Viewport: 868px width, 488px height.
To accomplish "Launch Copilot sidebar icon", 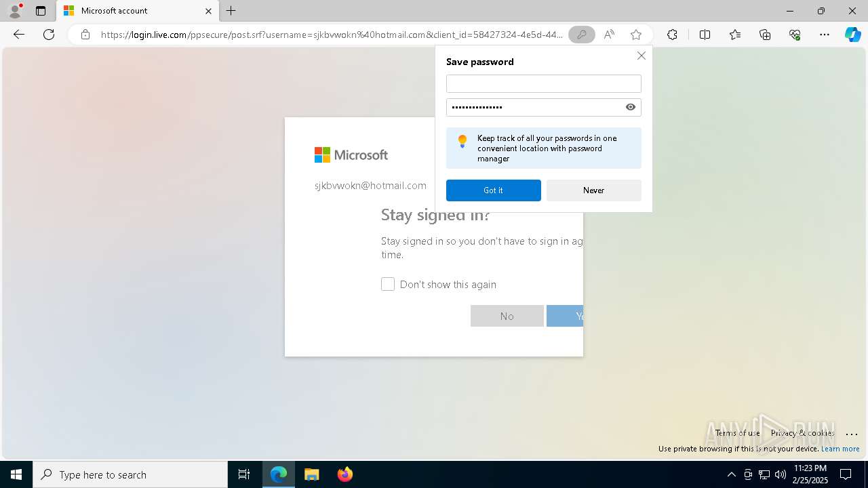I will (x=852, y=35).
